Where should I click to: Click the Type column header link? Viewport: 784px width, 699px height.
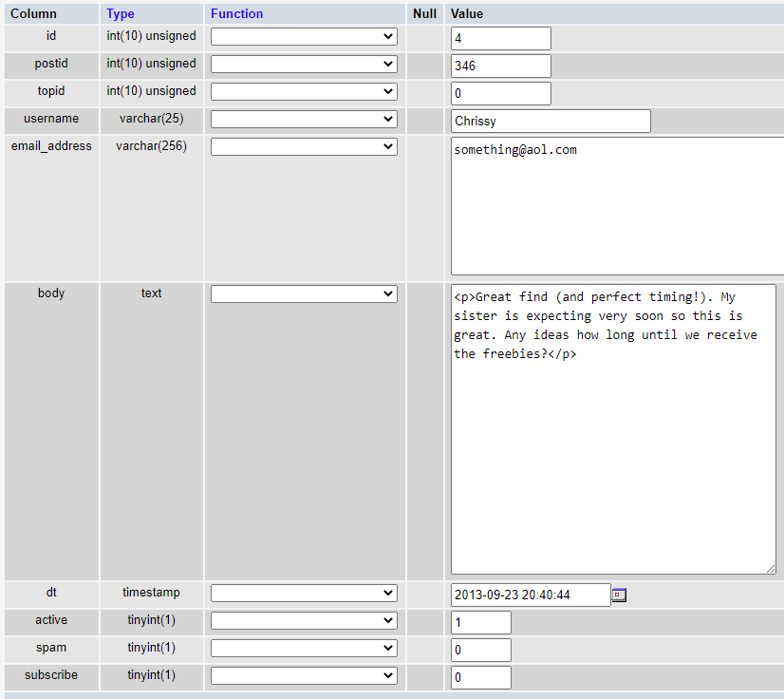(120, 14)
